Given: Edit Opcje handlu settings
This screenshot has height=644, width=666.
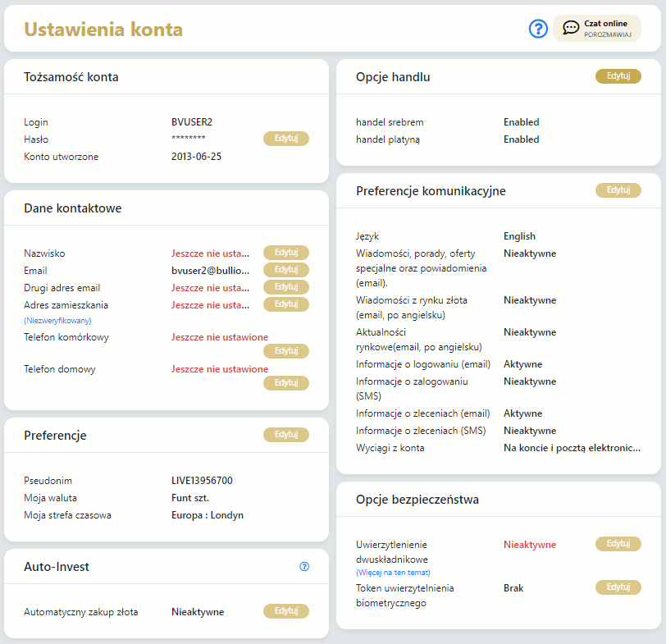Looking at the screenshot, I should (x=618, y=76).
